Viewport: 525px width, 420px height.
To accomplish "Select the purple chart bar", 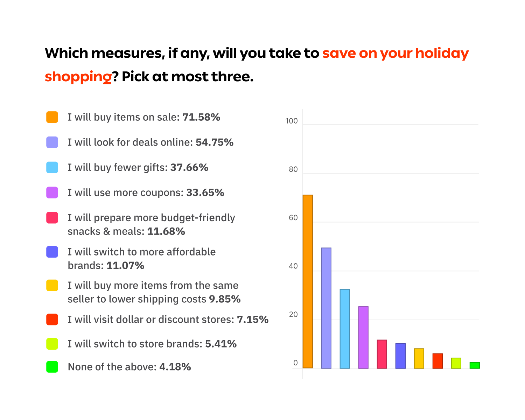I will point(363,337).
